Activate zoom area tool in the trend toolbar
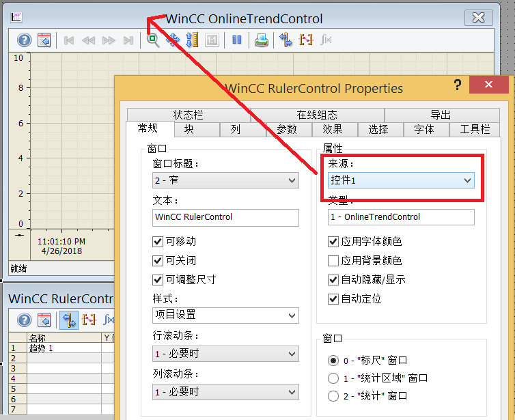Viewport: 515px width, 420px height. click(153, 40)
